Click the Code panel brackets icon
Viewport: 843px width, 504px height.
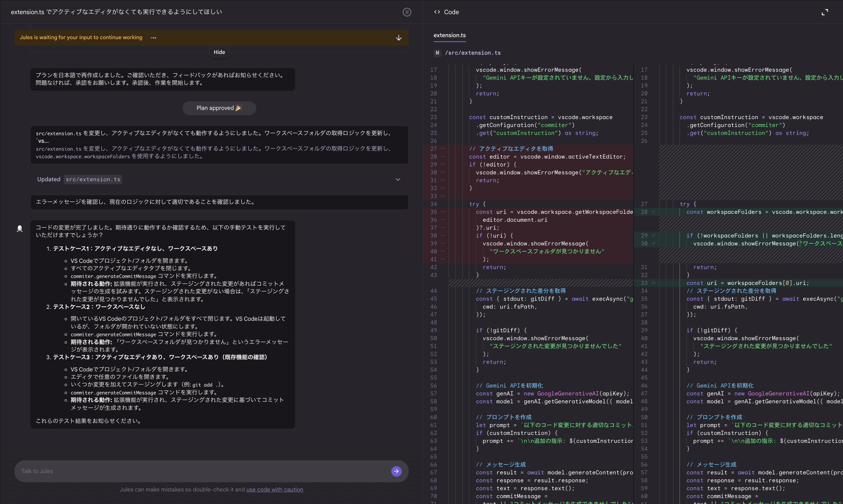(x=437, y=12)
